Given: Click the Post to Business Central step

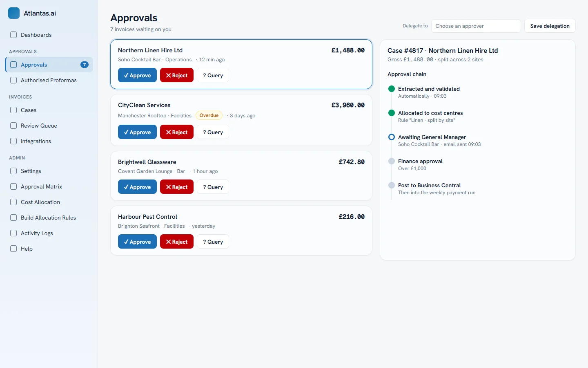Looking at the screenshot, I should [437, 188].
